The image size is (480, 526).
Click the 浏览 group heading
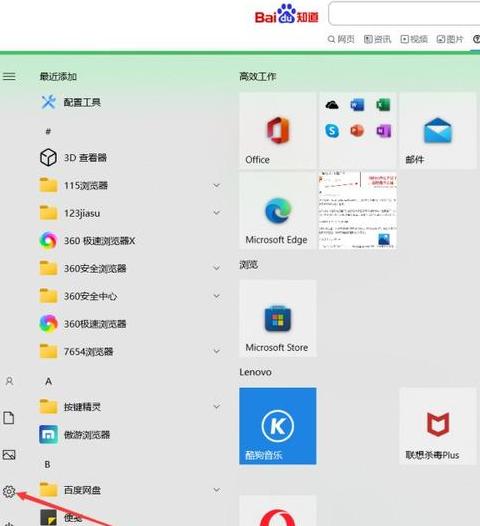click(x=249, y=265)
